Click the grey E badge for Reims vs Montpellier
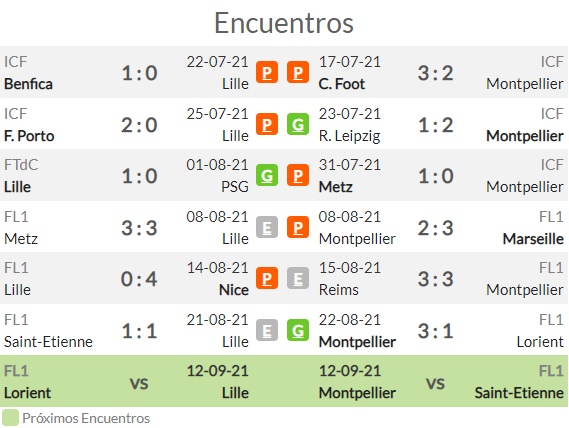This screenshot has width=569, height=428. click(298, 278)
